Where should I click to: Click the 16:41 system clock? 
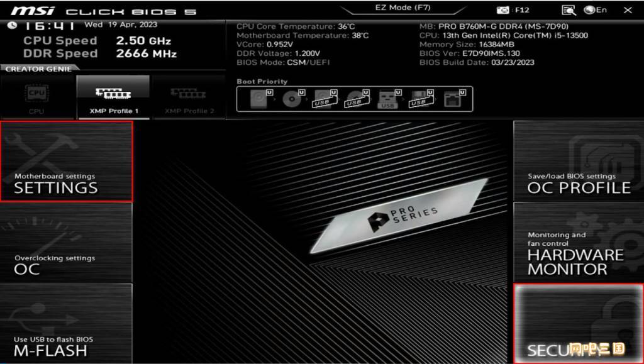48,26
